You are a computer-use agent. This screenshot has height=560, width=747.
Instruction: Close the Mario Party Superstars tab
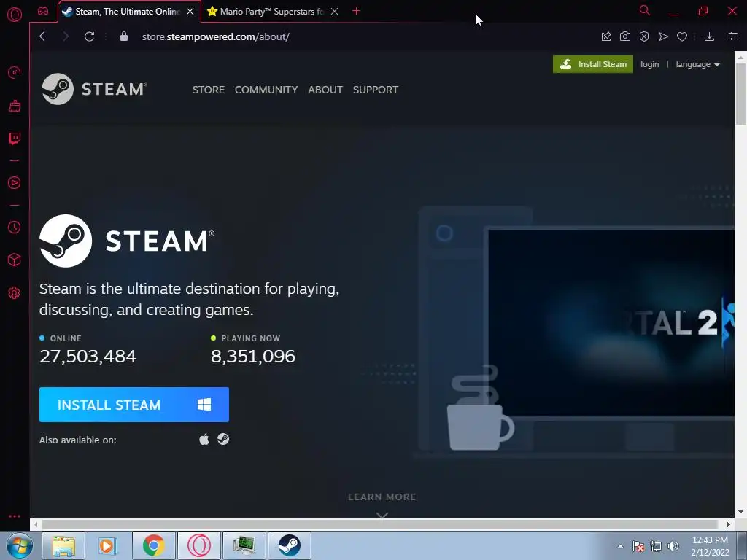coord(334,12)
